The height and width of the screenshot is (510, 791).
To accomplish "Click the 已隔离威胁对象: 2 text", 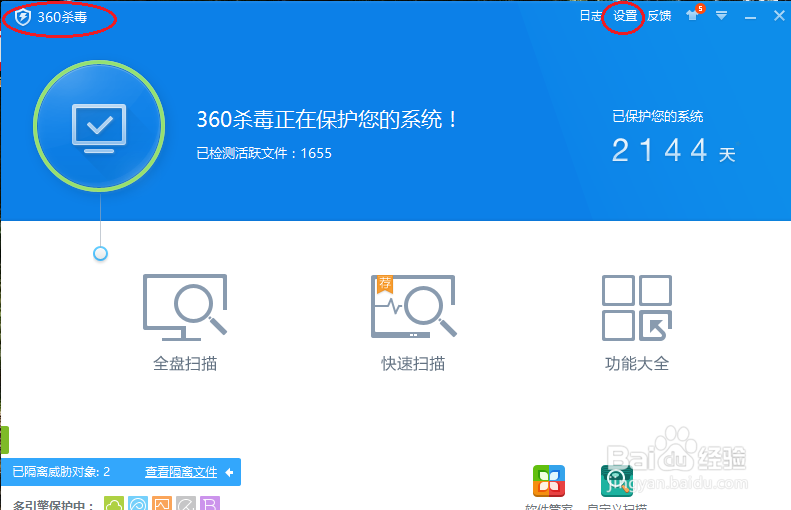I will click(x=61, y=472).
